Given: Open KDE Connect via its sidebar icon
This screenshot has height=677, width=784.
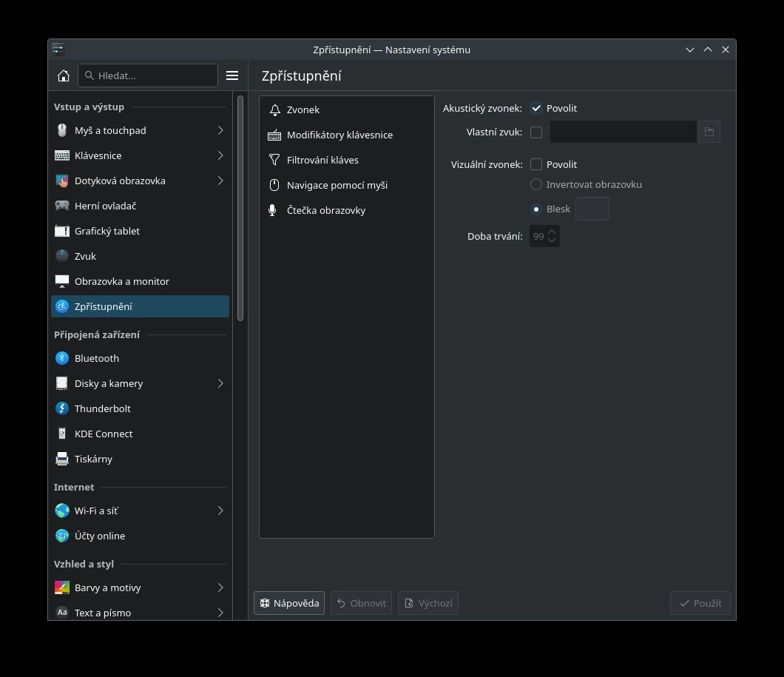Looking at the screenshot, I should point(62,434).
